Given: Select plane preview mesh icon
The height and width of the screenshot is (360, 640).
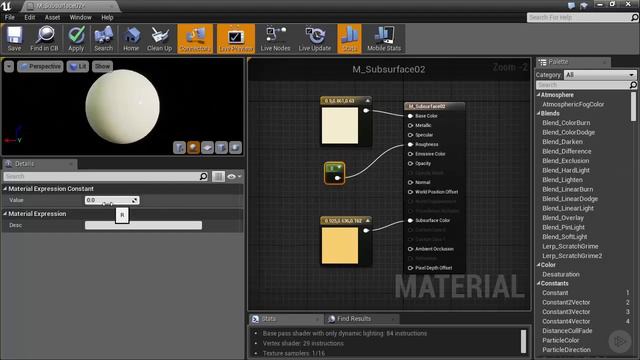Looking at the screenshot, I should [x=207, y=147].
